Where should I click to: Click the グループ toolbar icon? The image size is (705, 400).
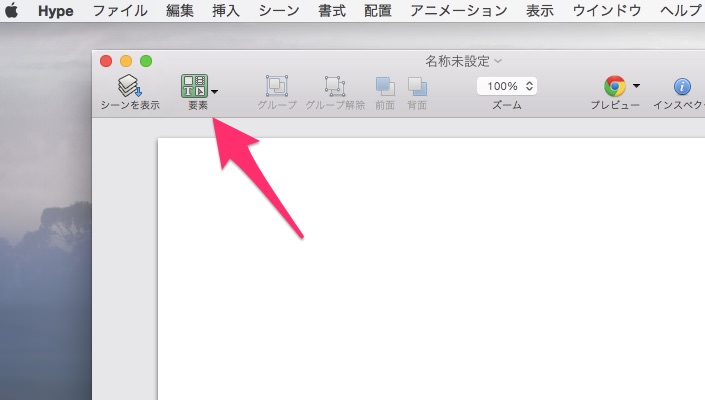tap(277, 86)
